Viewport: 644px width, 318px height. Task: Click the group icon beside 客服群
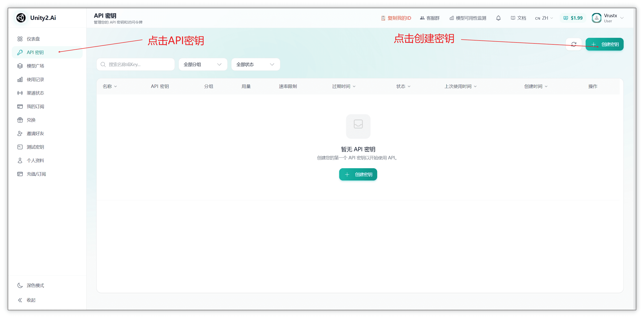pos(422,18)
